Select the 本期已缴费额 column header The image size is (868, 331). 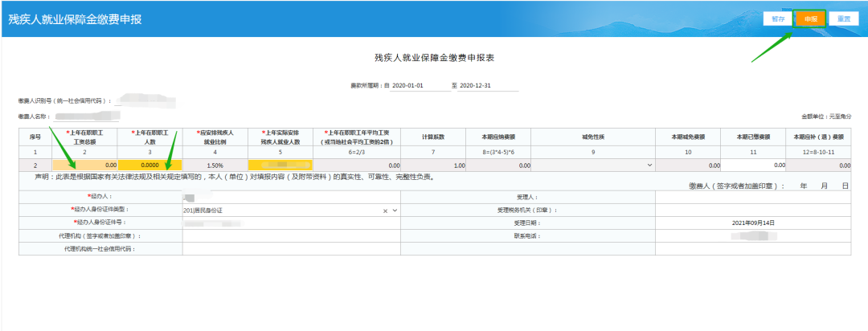[753, 137]
